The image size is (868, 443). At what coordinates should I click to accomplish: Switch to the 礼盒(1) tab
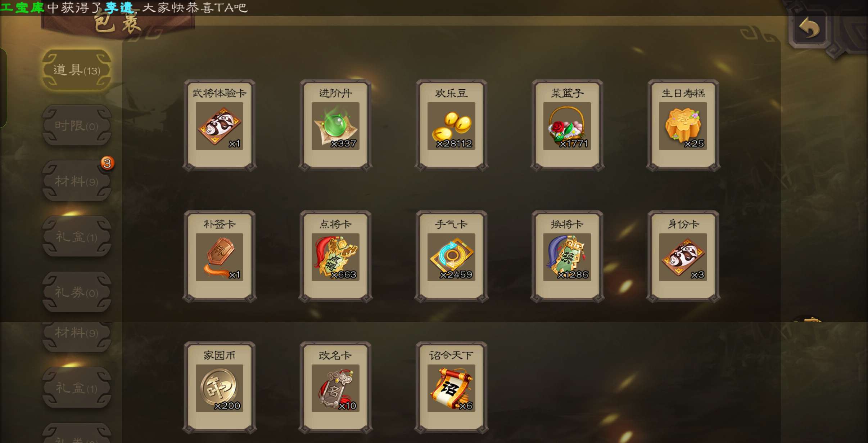77,237
